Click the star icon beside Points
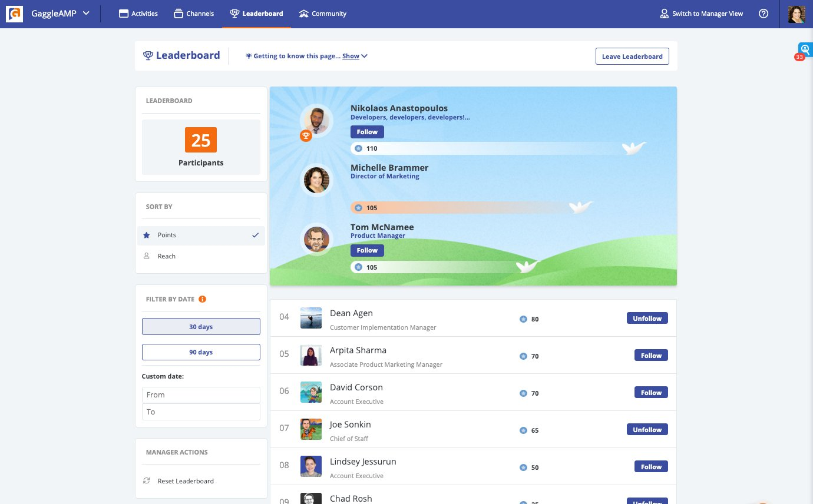813x504 pixels. click(x=146, y=235)
